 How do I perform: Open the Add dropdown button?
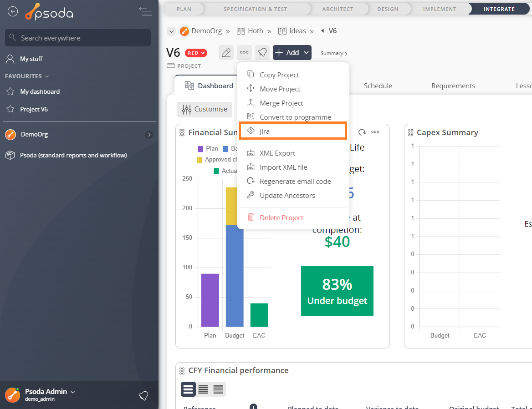(x=292, y=52)
